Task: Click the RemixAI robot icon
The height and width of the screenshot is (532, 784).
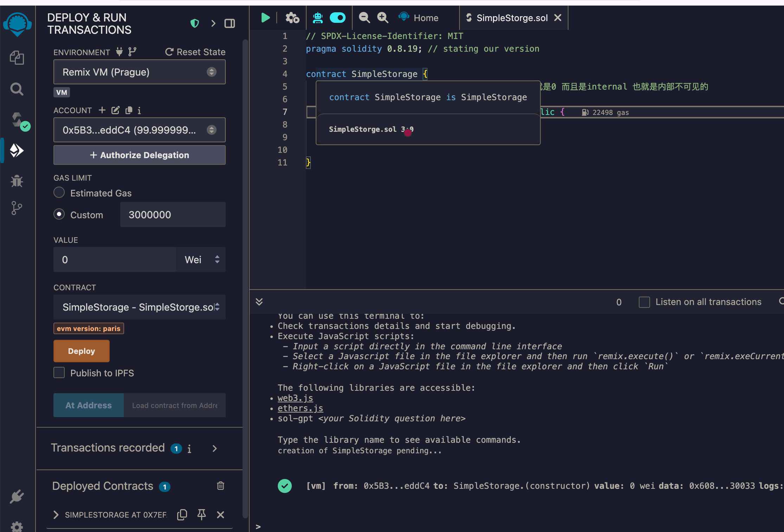Action: [318, 18]
